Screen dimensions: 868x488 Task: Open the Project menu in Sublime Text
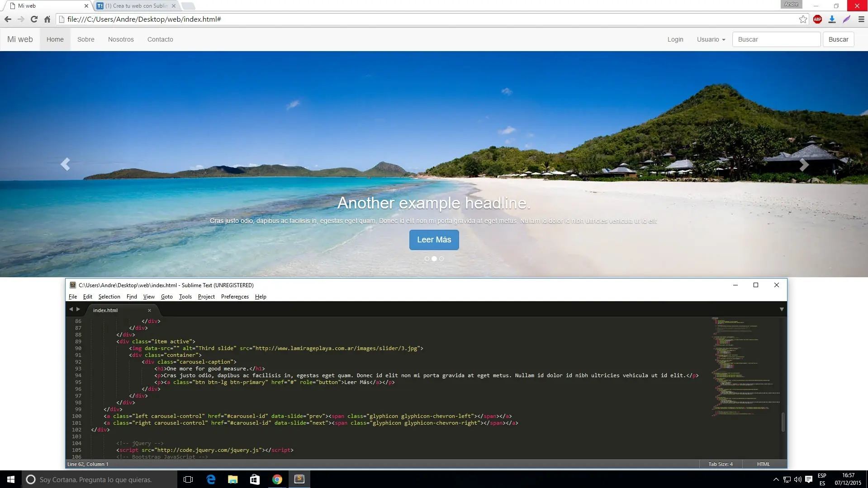tap(206, 297)
